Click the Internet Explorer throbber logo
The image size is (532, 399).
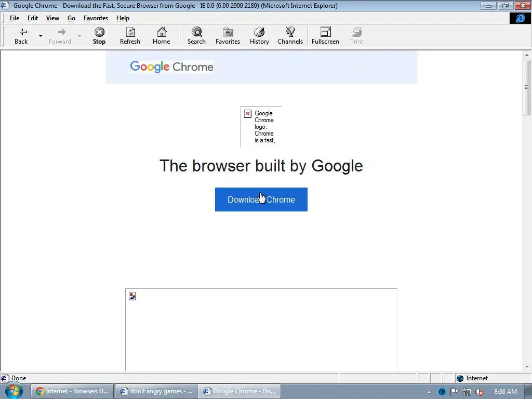tap(521, 18)
